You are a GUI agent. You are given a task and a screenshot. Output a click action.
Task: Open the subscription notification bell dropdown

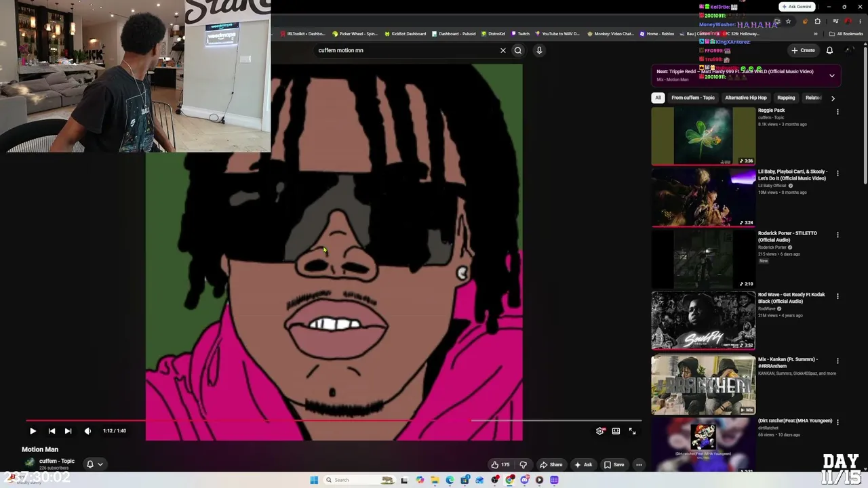[x=94, y=464]
